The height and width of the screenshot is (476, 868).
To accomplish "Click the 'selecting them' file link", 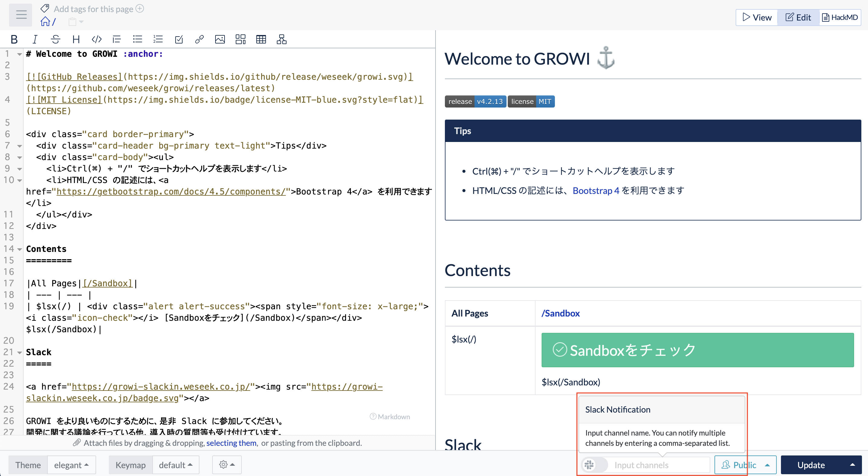I will click(x=231, y=443).
